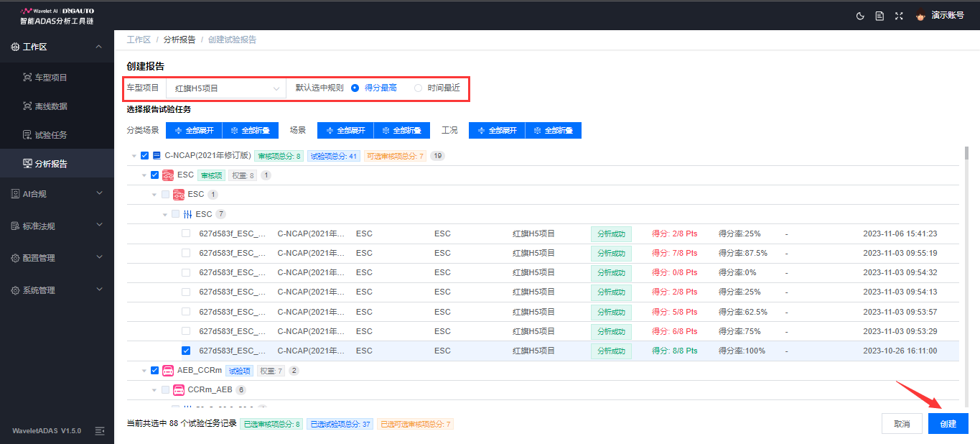Screen dimensions: 980x444
Task: Check the ESC condition checkbox with count 7
Action: [x=176, y=214]
